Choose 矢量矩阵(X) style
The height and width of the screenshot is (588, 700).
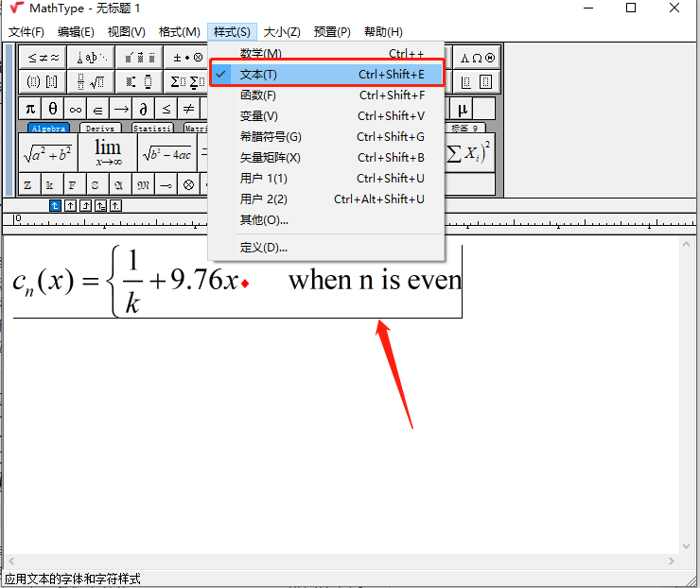[x=326, y=158]
